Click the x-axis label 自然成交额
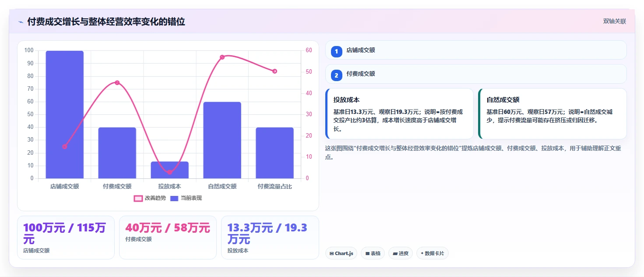The height and width of the screenshot is (277, 644). (x=222, y=186)
